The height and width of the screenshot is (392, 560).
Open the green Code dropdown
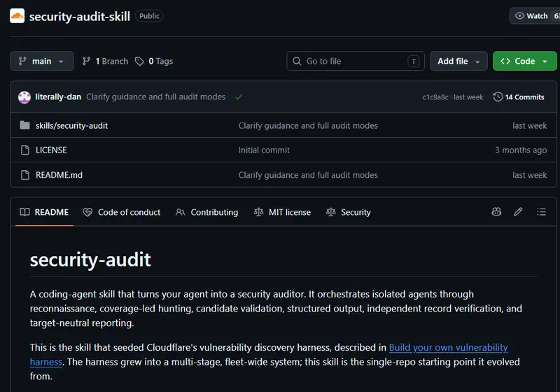(524, 61)
